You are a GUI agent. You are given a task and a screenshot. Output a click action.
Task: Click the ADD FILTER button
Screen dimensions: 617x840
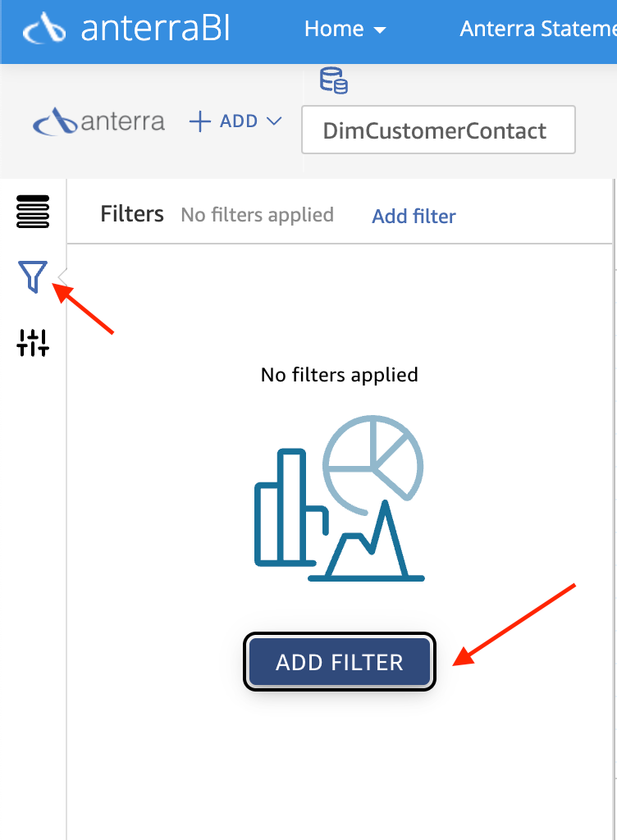(340, 662)
